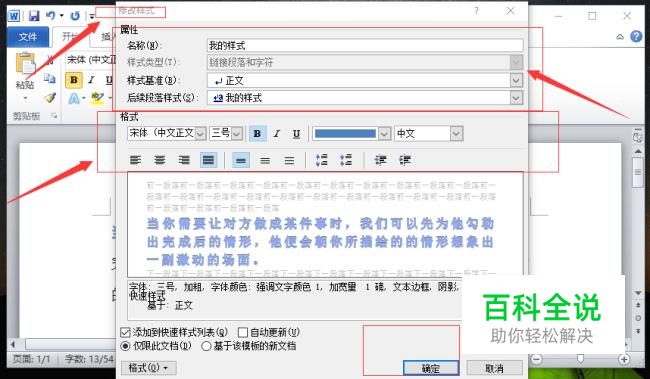Viewport: 650px width, 379px height.
Task: Open clipboard group dialog launcher
Action: point(54,116)
